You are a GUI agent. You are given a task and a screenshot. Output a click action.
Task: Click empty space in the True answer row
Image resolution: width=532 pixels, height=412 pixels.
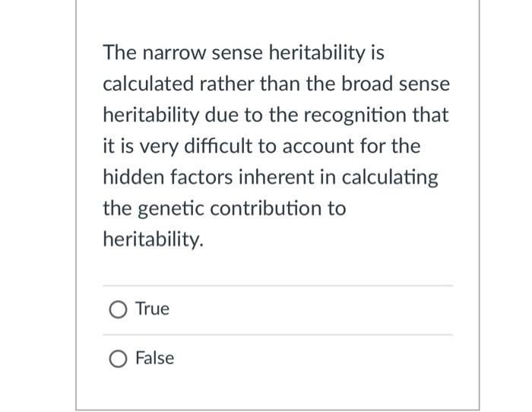306,310
